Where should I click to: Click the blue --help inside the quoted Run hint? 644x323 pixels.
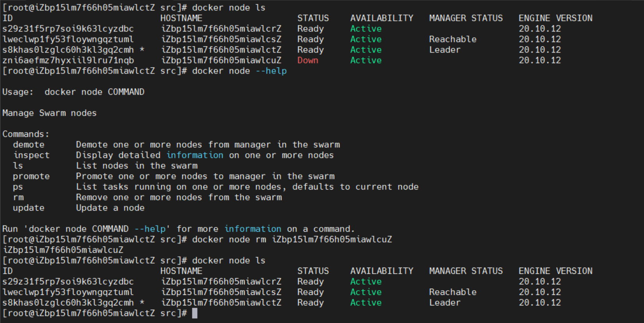coord(150,229)
